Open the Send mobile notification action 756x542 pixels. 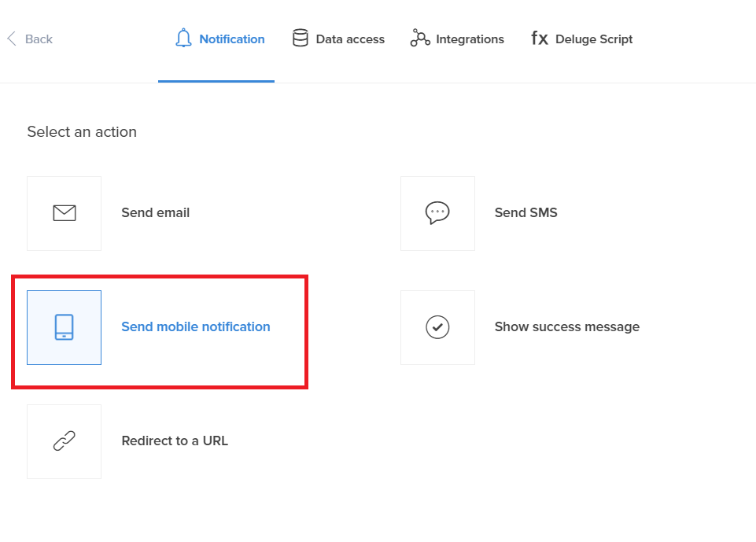tap(195, 326)
